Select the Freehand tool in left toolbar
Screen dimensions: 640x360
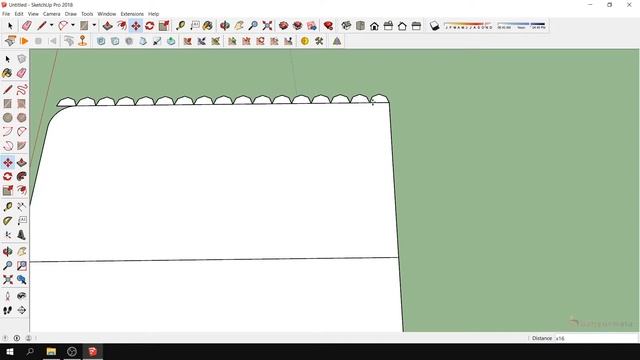(x=22, y=89)
